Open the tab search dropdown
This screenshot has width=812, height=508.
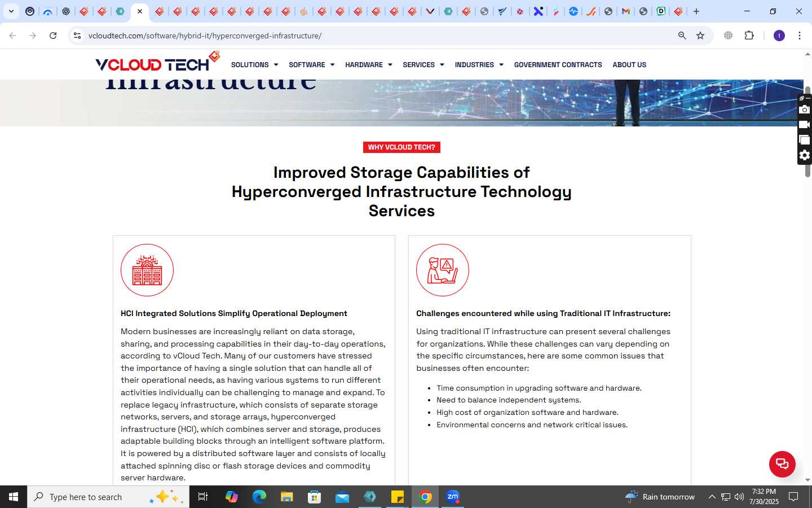pyautogui.click(x=11, y=11)
